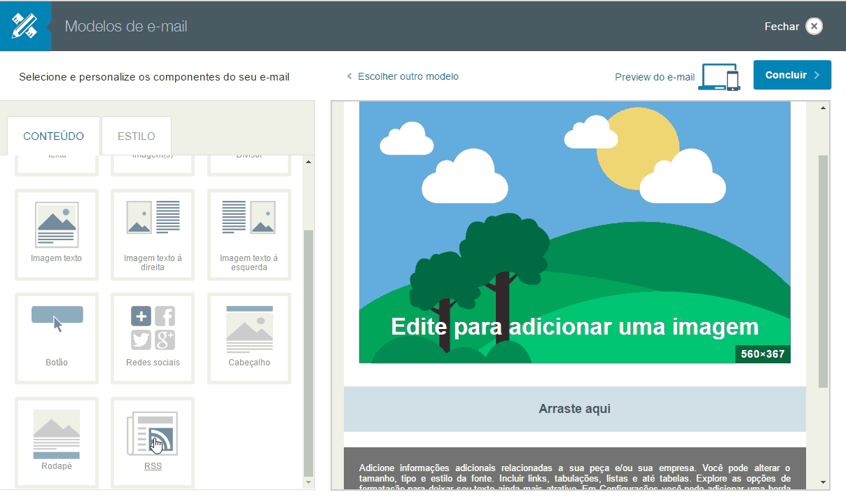The width and height of the screenshot is (846, 504).
Task: Switch to the ESTILO tab
Action: [137, 136]
